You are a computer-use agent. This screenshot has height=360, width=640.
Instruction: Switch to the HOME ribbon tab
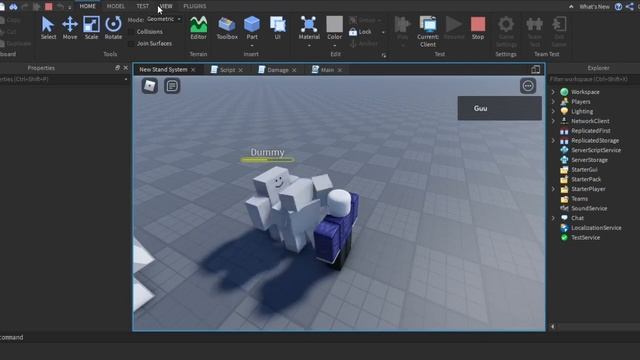[x=87, y=6]
